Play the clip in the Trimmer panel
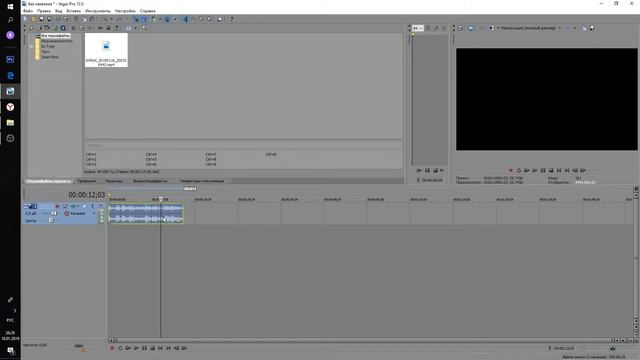Viewport: 640px width, 360px height. (x=420, y=170)
